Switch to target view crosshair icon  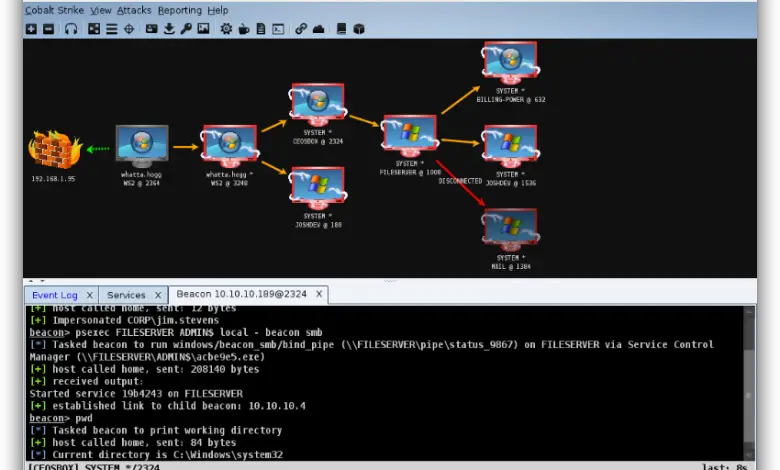pyautogui.click(x=129, y=29)
